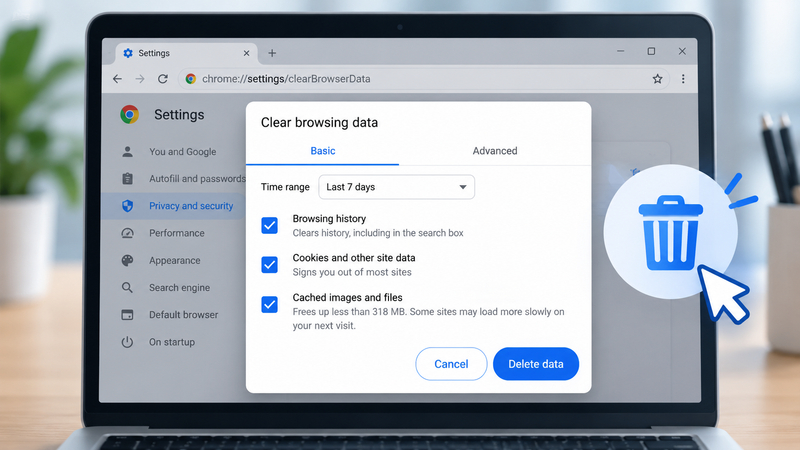Click the 'Time range' label
The width and height of the screenshot is (800, 450).
[x=285, y=187]
